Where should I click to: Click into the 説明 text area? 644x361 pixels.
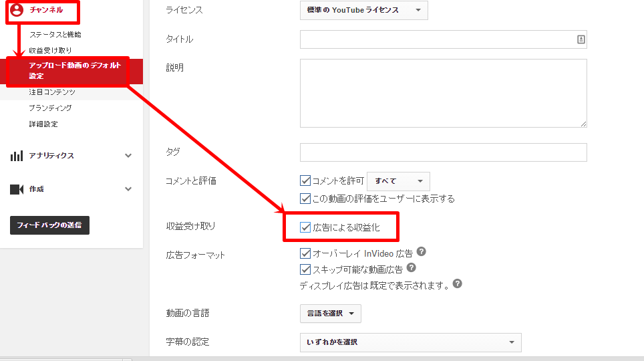pyautogui.click(x=443, y=94)
